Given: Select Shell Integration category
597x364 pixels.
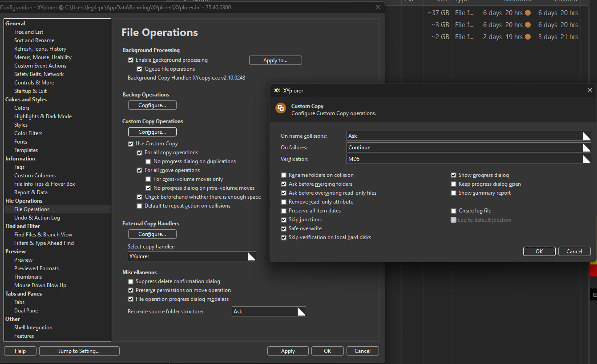Looking at the screenshot, I should tap(33, 328).
